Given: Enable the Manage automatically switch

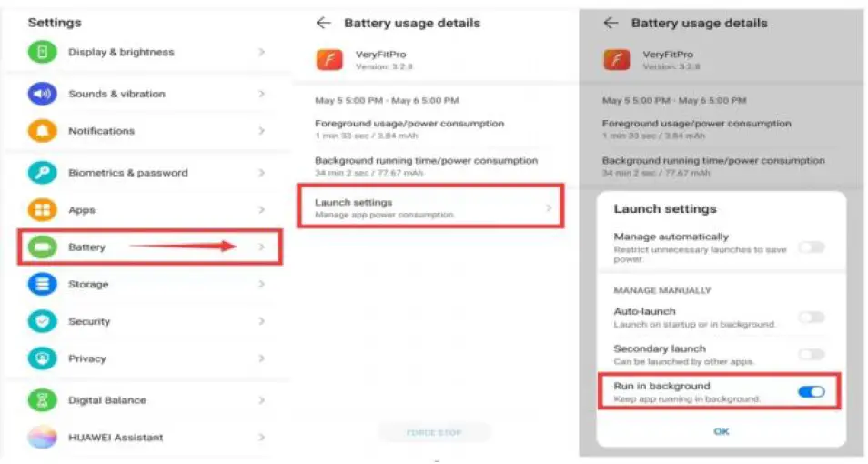Looking at the screenshot, I should click(811, 247).
